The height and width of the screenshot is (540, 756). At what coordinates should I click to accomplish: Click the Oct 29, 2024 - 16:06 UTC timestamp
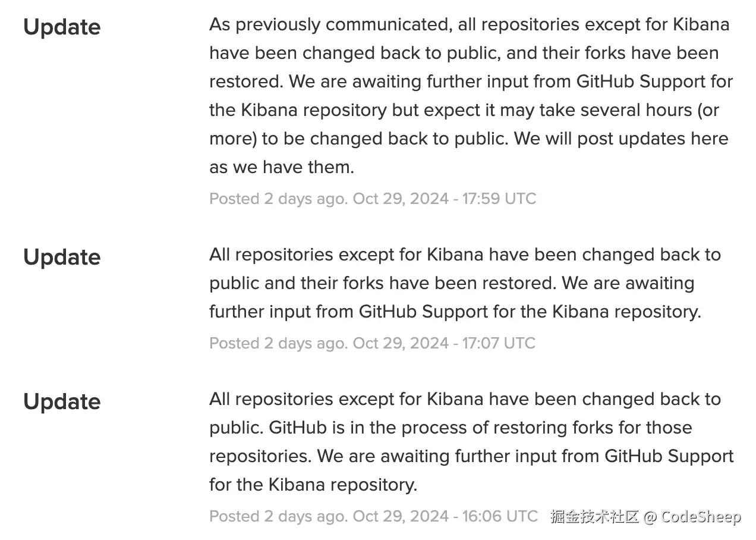click(445, 516)
